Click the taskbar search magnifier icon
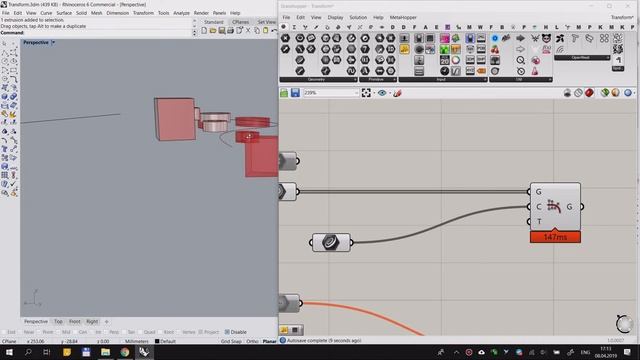640x360 pixels. (28, 352)
